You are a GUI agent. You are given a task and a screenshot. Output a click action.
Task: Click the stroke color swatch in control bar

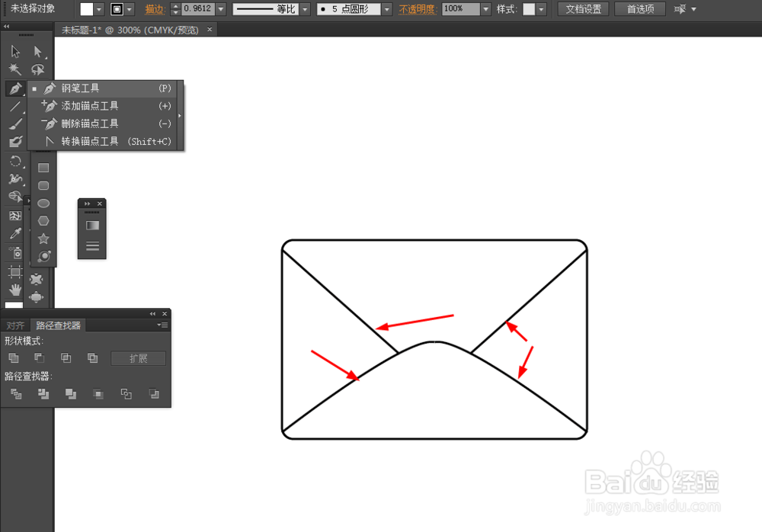point(117,9)
